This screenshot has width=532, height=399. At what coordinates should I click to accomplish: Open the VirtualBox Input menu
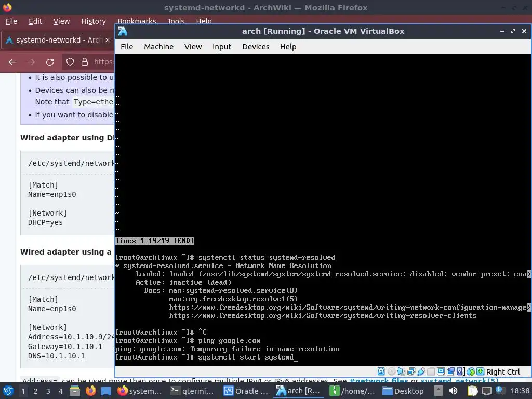[x=222, y=47]
